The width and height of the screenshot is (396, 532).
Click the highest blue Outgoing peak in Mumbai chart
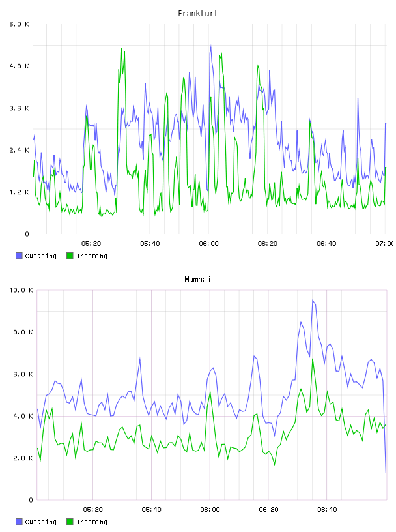click(313, 301)
